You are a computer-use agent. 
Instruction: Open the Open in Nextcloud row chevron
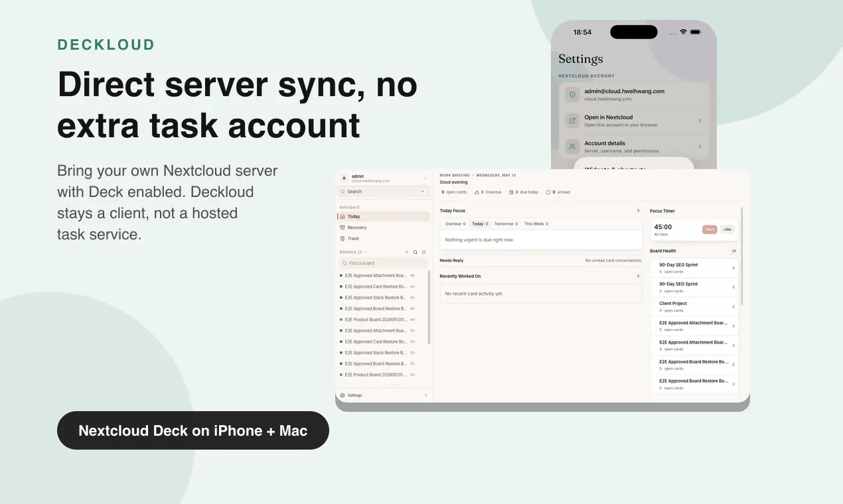(x=700, y=121)
